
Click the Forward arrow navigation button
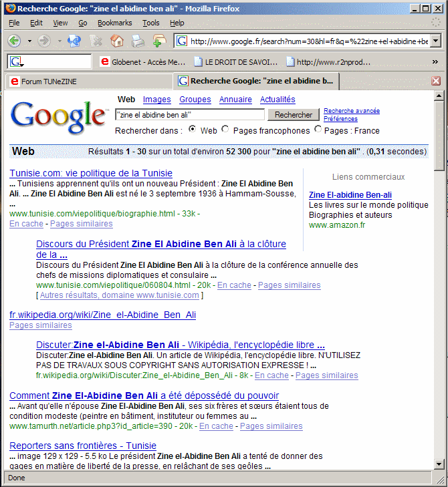pos(44,41)
